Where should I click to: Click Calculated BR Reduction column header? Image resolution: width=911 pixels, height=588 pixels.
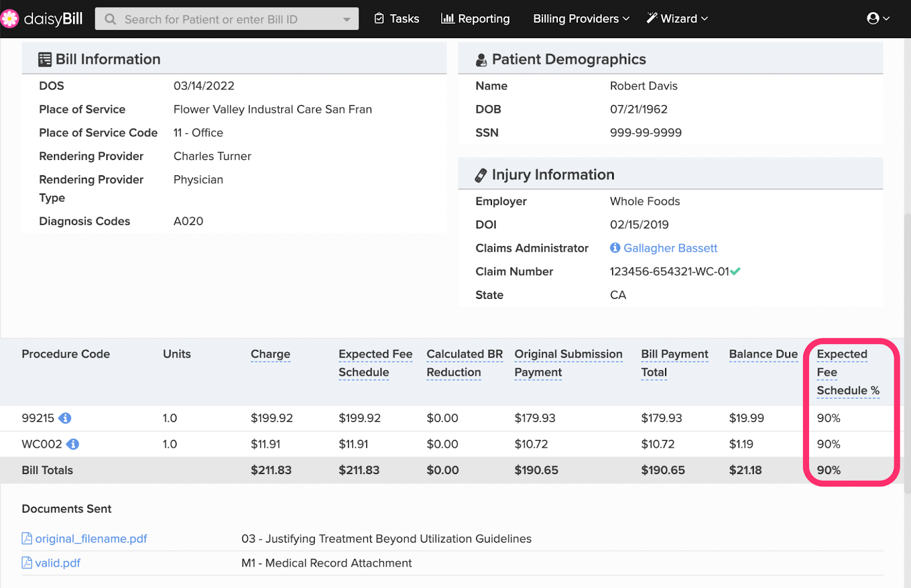click(x=465, y=363)
